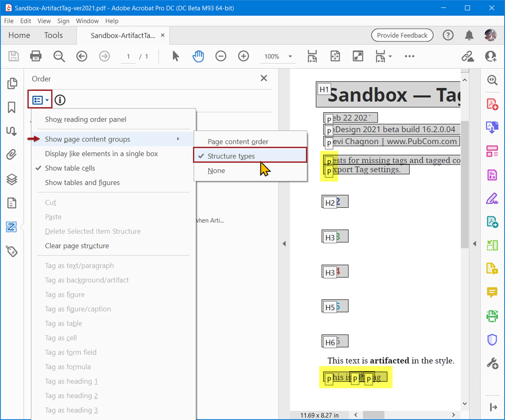Screen dimensions: 505x420
Task: Close the Order panel
Action: [x=264, y=78]
